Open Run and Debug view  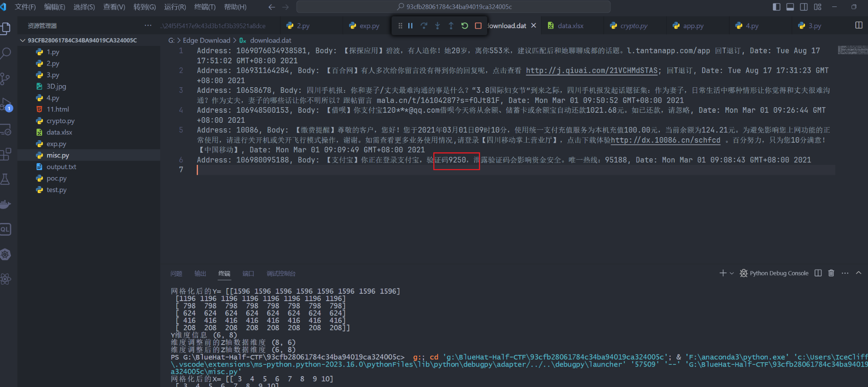pos(6,105)
